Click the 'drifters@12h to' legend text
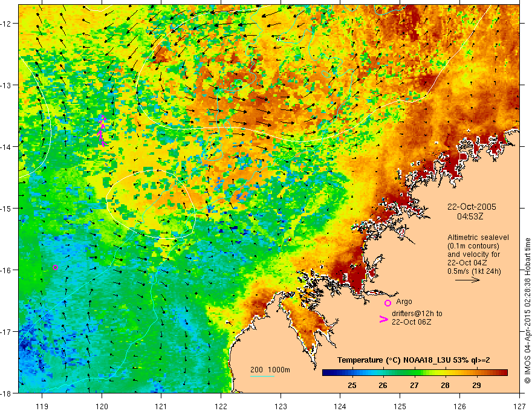Viewport: 532px width, 411px height. coord(417,313)
